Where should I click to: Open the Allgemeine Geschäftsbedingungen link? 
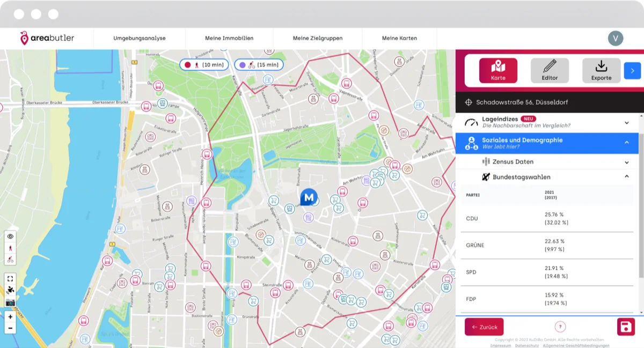tap(576, 345)
